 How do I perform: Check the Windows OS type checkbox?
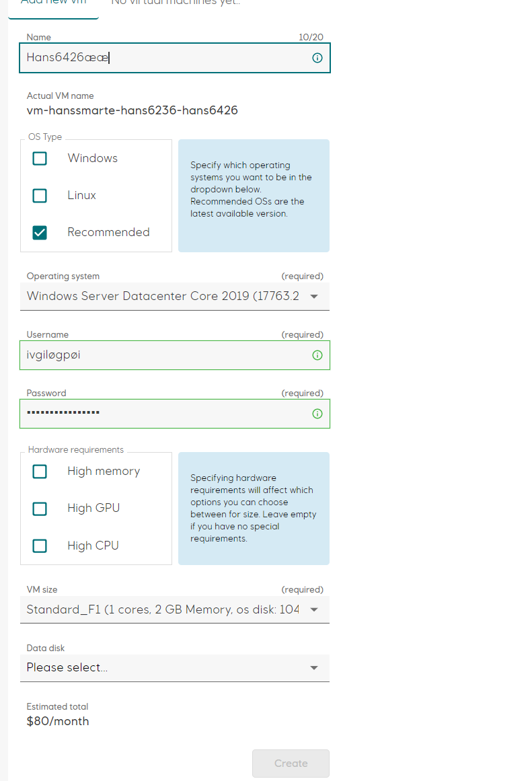point(40,158)
